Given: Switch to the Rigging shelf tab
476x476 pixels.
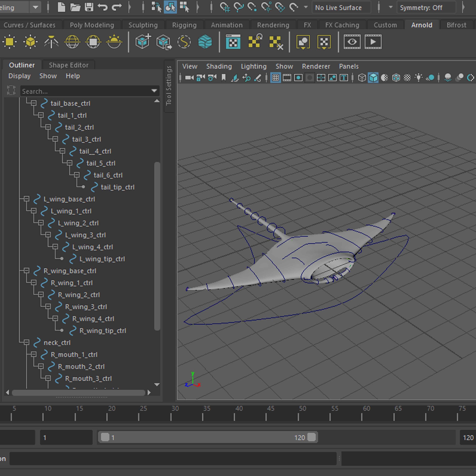Looking at the screenshot, I should click(184, 25).
